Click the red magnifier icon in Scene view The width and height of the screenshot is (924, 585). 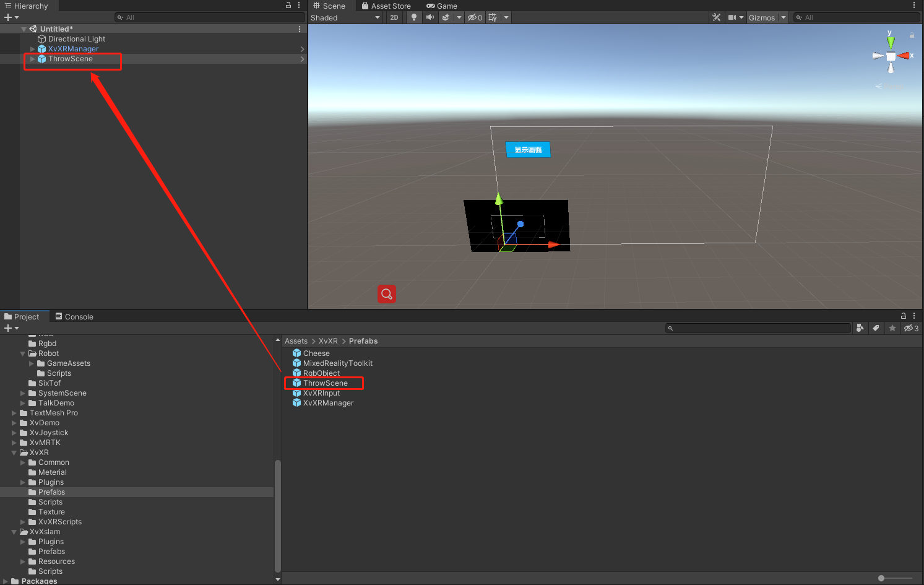387,294
